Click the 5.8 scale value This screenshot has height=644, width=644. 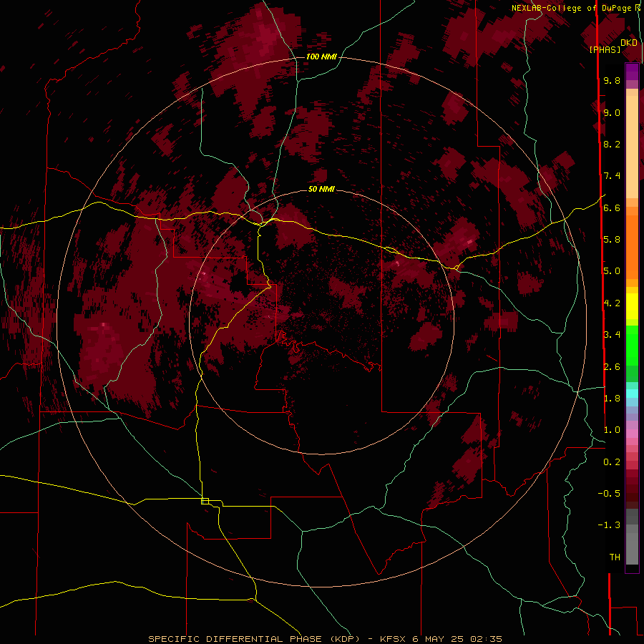tap(612, 240)
